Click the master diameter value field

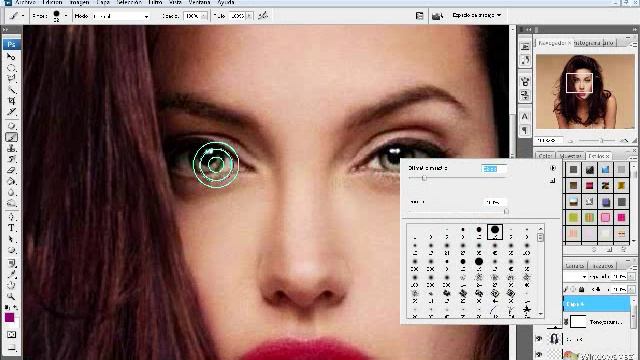click(494, 169)
